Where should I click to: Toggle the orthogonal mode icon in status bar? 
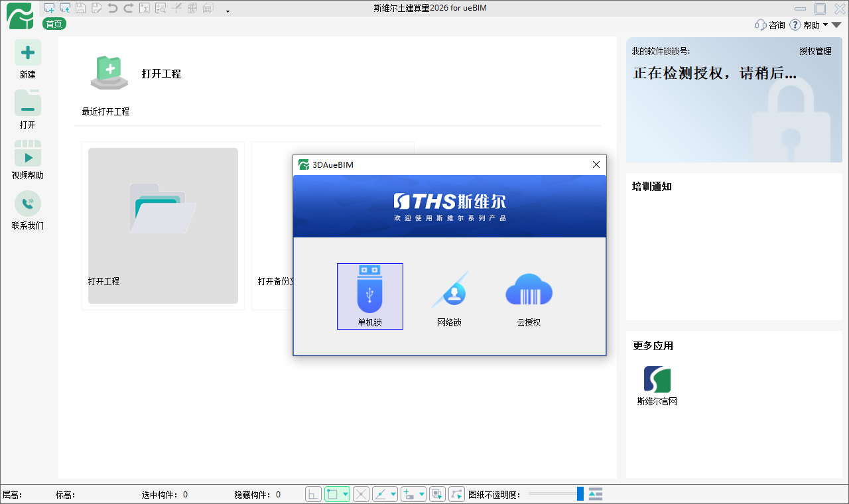(312, 494)
